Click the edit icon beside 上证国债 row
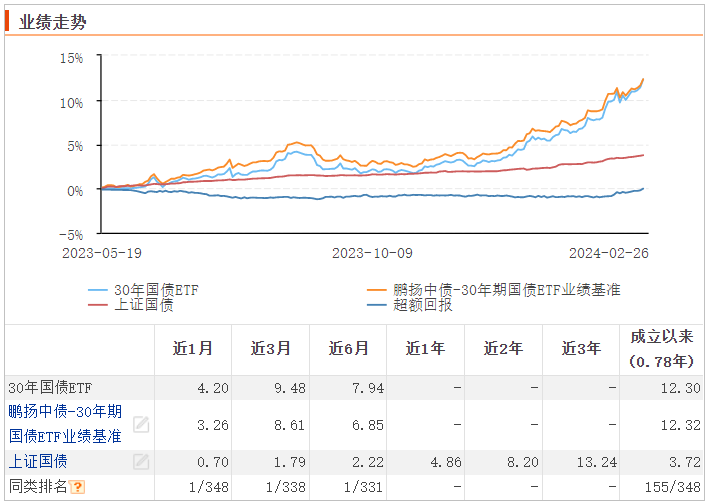 tap(141, 461)
